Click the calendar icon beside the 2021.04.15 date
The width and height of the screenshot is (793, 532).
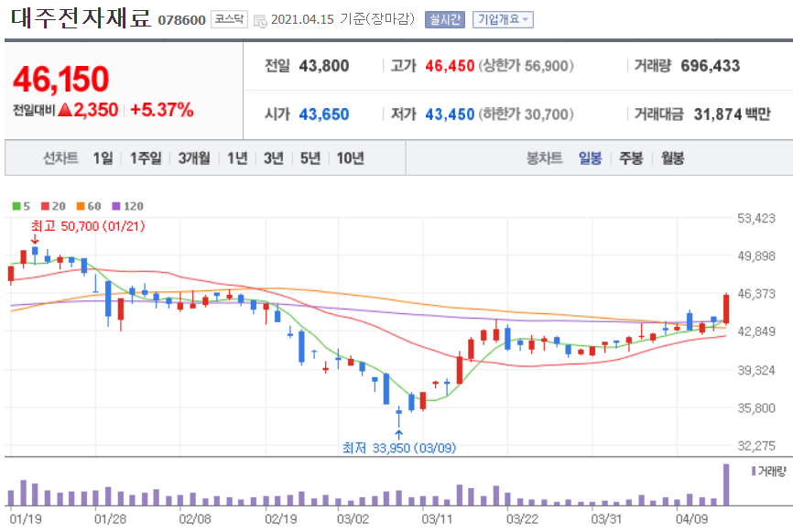[260, 21]
